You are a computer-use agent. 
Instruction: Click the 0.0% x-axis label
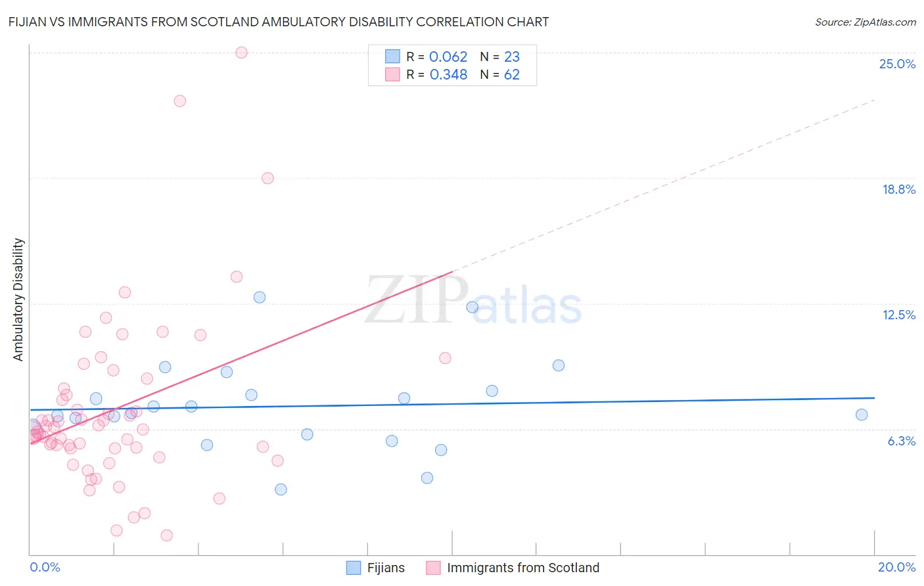[x=45, y=567]
